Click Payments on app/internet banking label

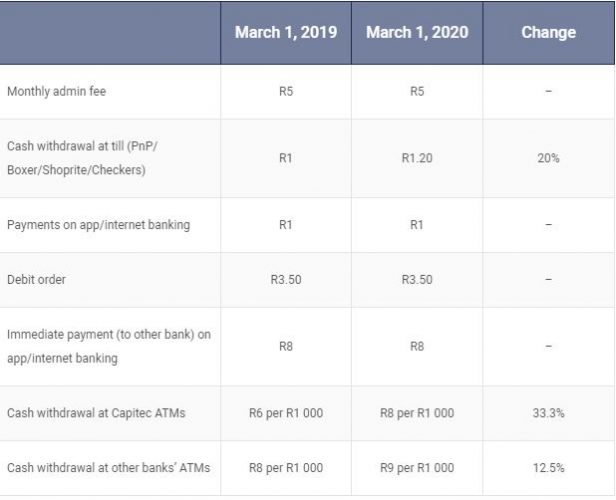pos(99,225)
